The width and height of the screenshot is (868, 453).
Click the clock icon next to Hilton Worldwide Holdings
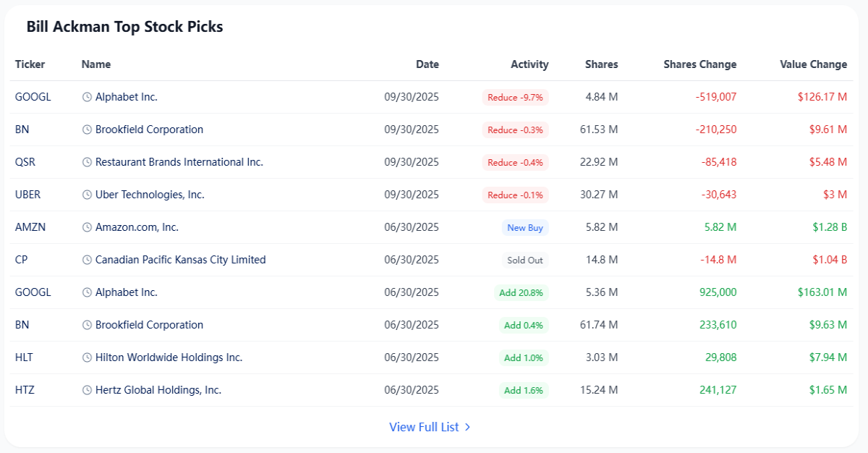click(87, 357)
